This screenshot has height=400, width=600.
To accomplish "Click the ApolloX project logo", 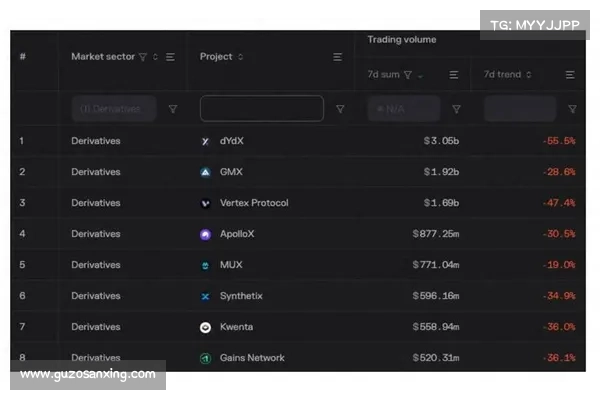I will 205,234.
